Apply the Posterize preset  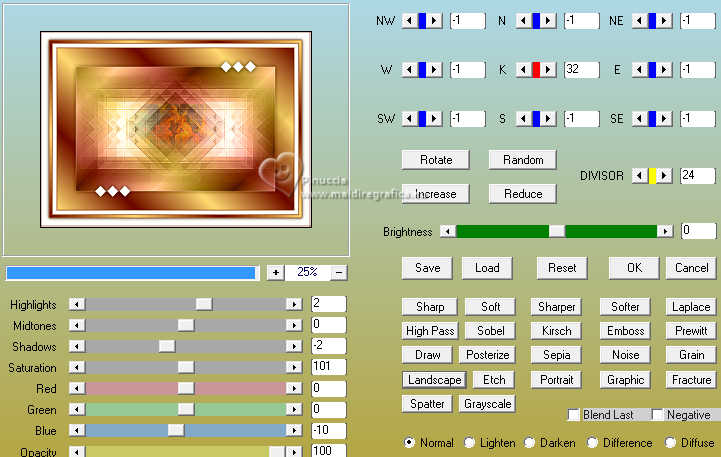(x=487, y=355)
